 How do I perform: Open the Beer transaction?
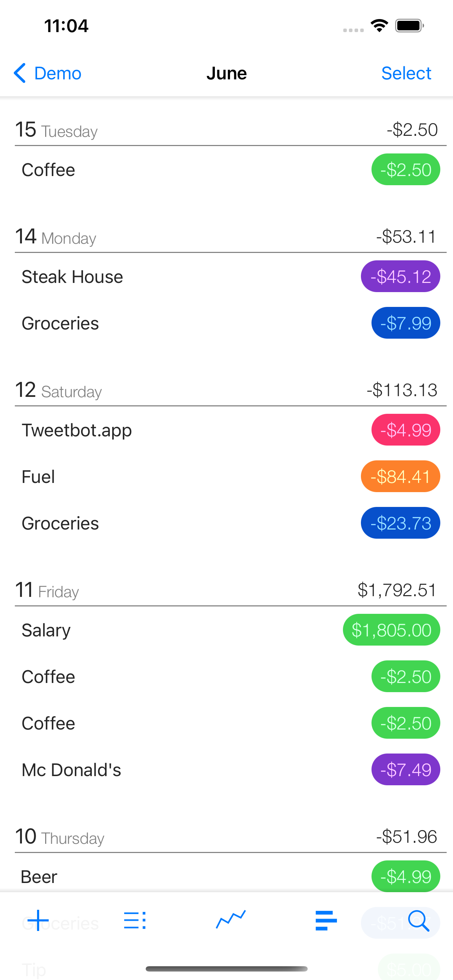click(x=39, y=877)
